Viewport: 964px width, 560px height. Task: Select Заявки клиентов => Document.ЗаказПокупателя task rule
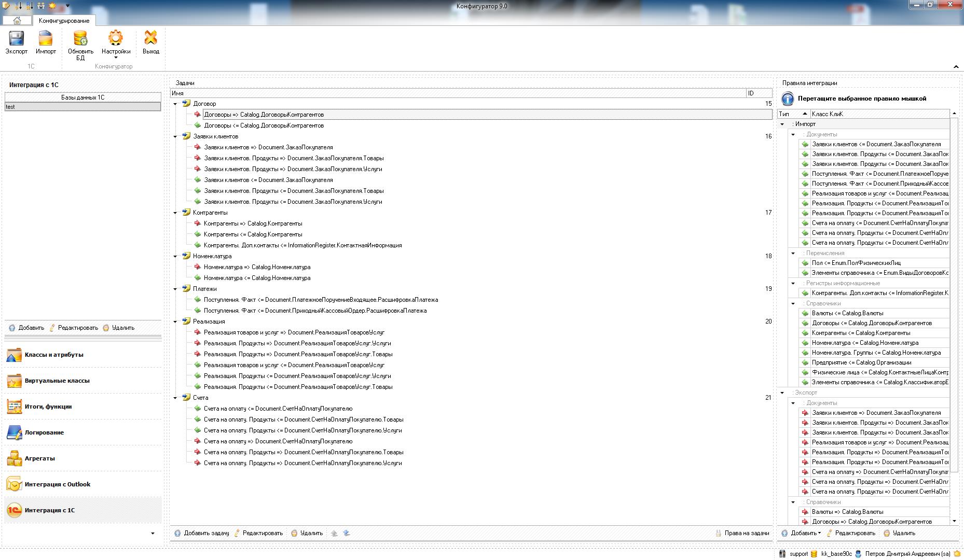268,147
